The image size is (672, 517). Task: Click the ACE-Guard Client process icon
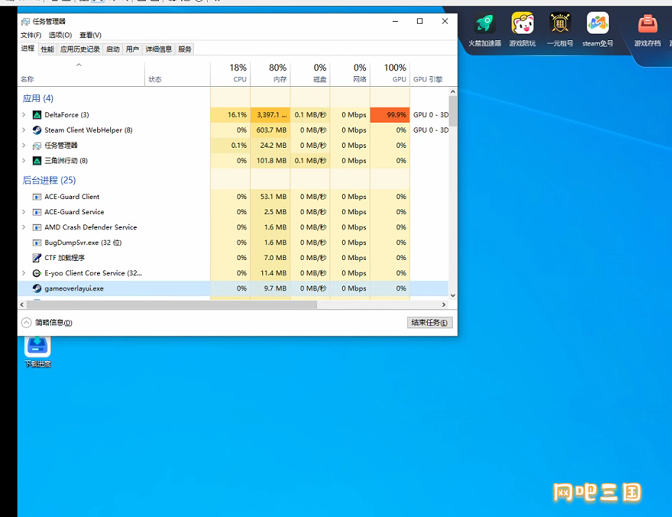37,197
